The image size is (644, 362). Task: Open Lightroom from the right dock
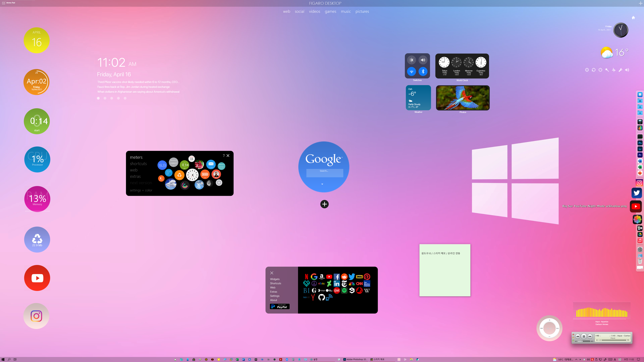click(x=640, y=149)
